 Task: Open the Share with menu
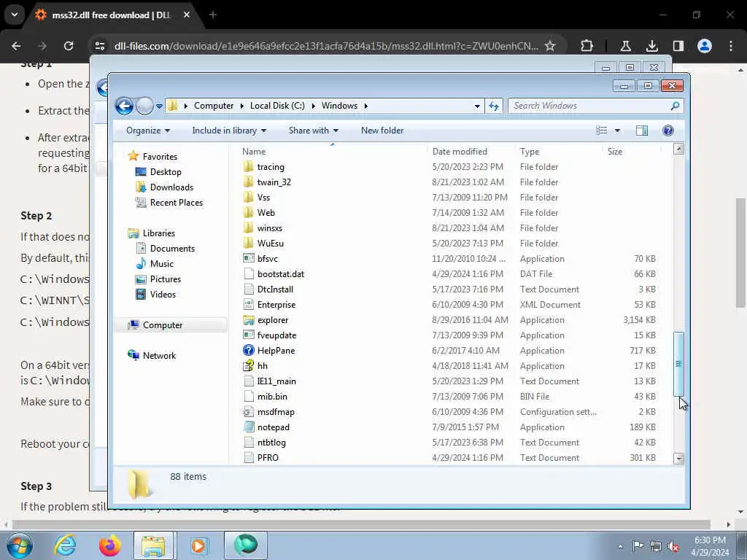tap(314, 131)
